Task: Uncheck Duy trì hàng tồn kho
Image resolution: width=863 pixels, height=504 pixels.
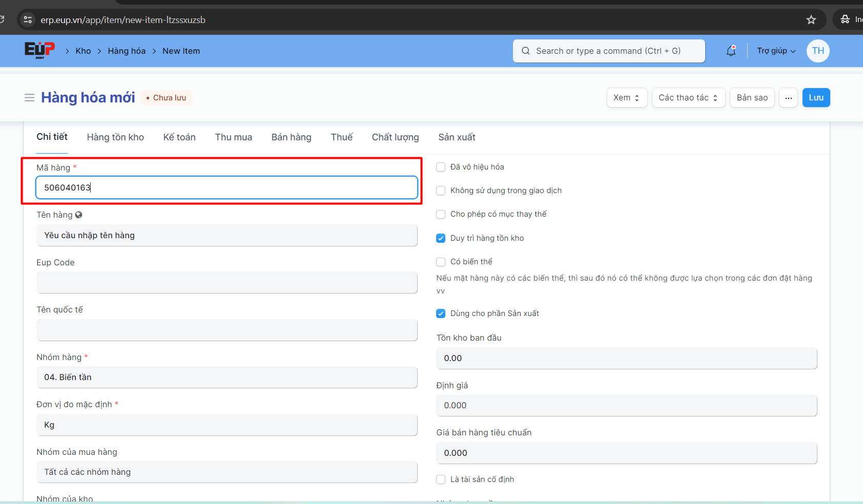Action: coord(441,238)
